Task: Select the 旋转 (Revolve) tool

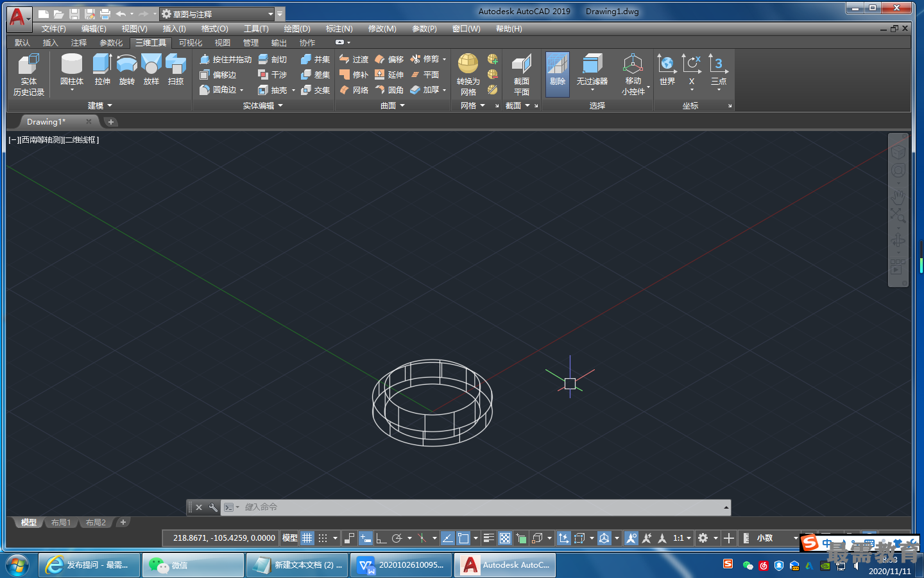Action: tap(127, 69)
